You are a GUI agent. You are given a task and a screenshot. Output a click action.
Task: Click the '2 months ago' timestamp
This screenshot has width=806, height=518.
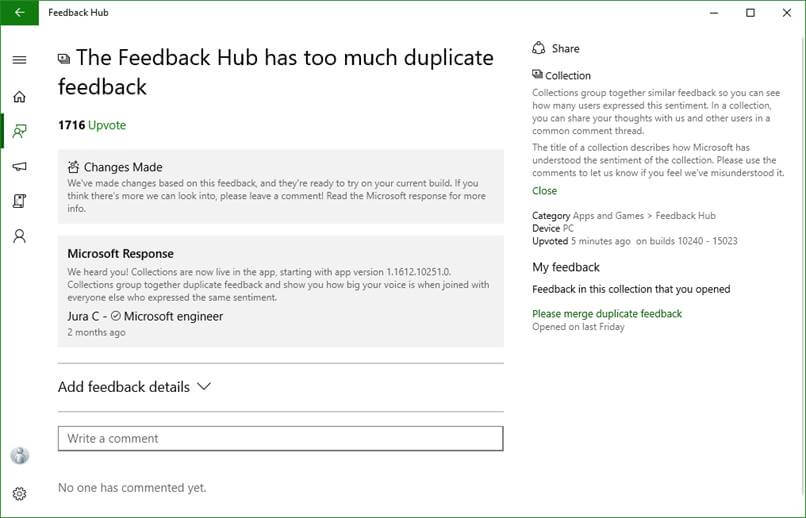(x=96, y=332)
